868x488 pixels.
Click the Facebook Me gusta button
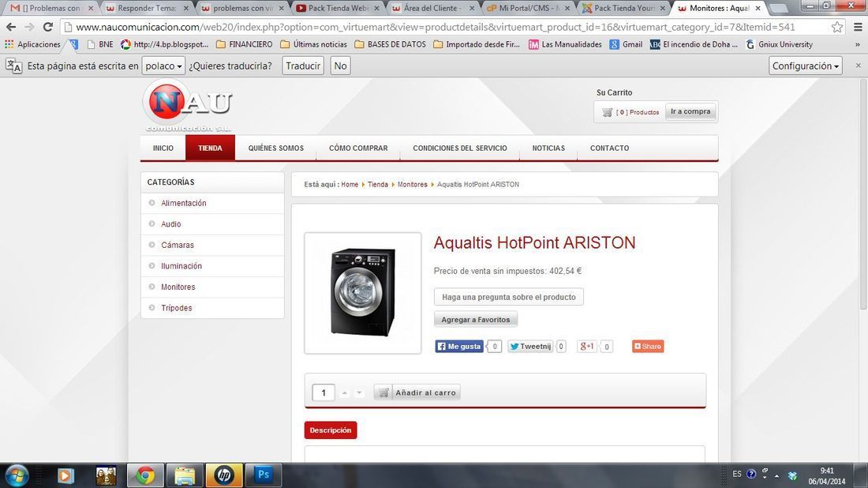tap(459, 346)
